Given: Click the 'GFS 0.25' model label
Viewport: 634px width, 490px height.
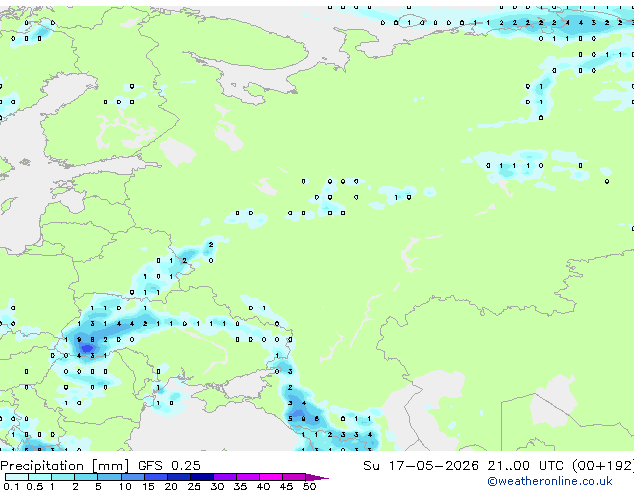Looking at the screenshot, I should click(x=169, y=466).
